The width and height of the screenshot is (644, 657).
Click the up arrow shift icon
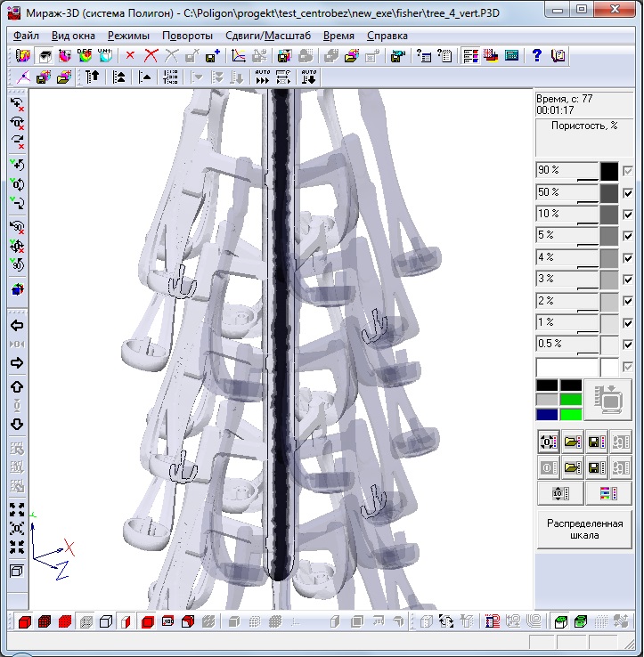click(17, 387)
